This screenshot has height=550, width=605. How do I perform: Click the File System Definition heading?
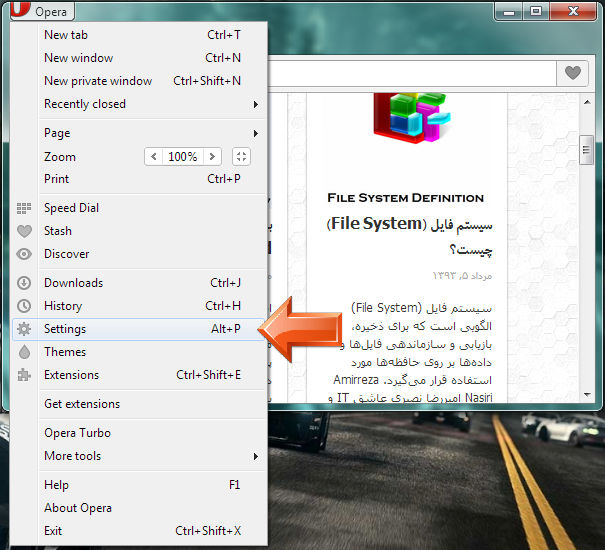[406, 198]
